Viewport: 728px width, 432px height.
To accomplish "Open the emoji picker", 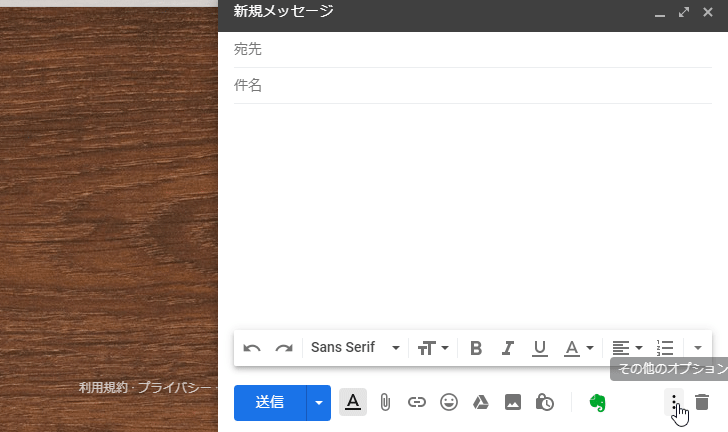I will 448,402.
